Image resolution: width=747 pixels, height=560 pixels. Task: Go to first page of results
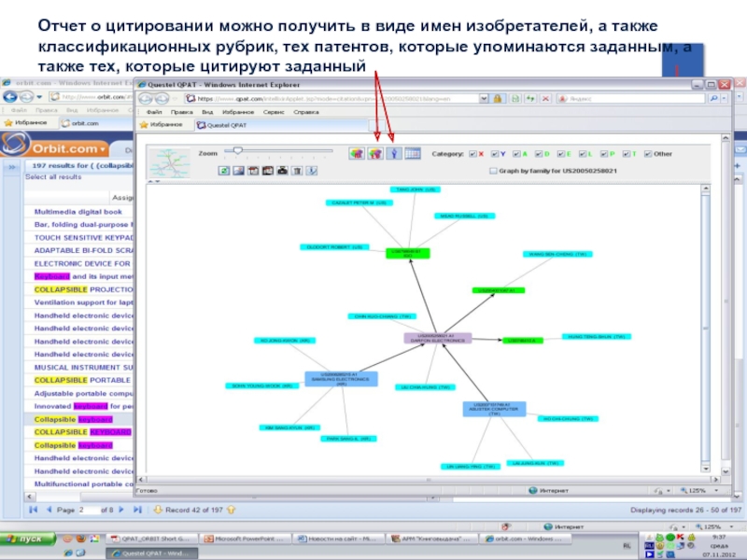tap(33, 510)
